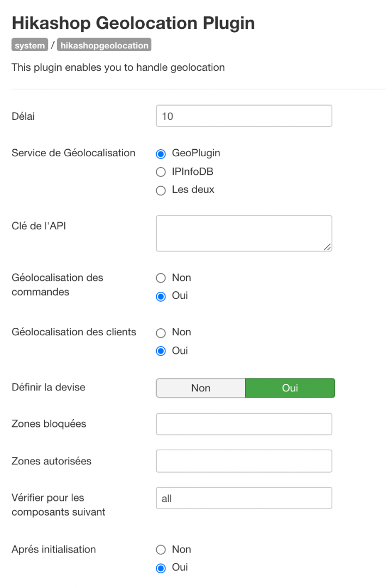
Task: Disable Géolocalisation des clients with Non
Action: click(161, 333)
